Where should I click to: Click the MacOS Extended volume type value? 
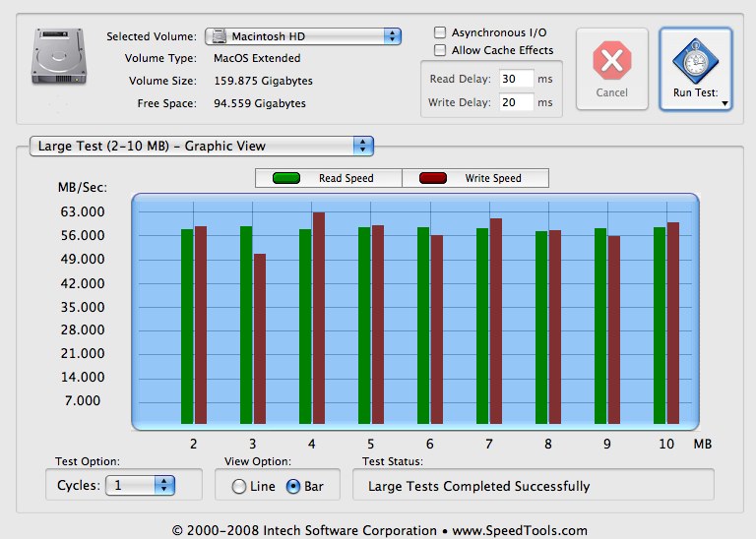tap(257, 58)
